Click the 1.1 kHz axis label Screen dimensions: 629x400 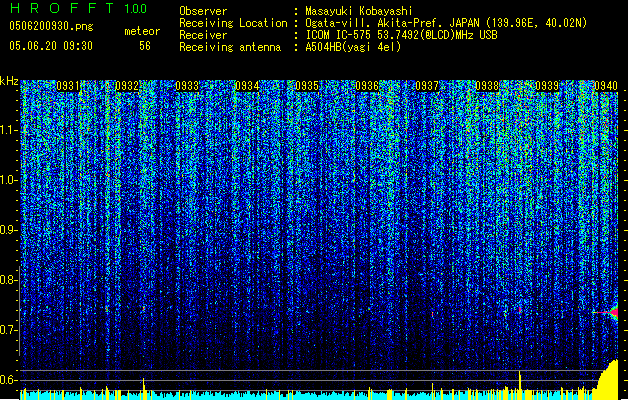[8, 130]
